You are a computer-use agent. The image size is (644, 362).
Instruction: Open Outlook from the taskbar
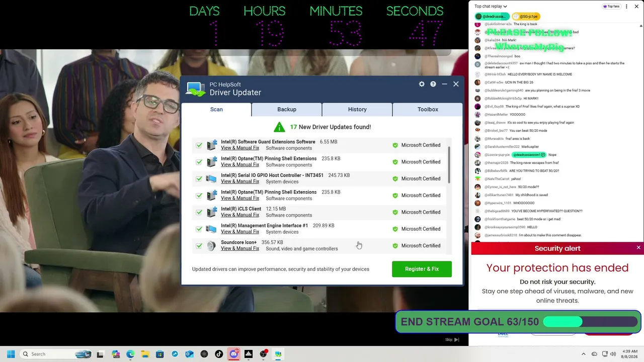pyautogui.click(x=189, y=354)
